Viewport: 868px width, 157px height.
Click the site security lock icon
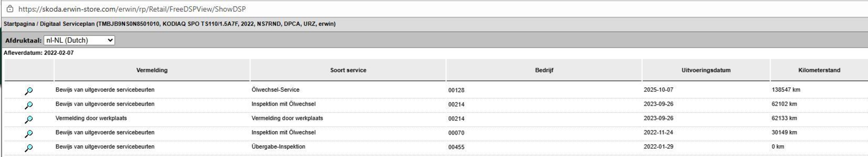10,9
